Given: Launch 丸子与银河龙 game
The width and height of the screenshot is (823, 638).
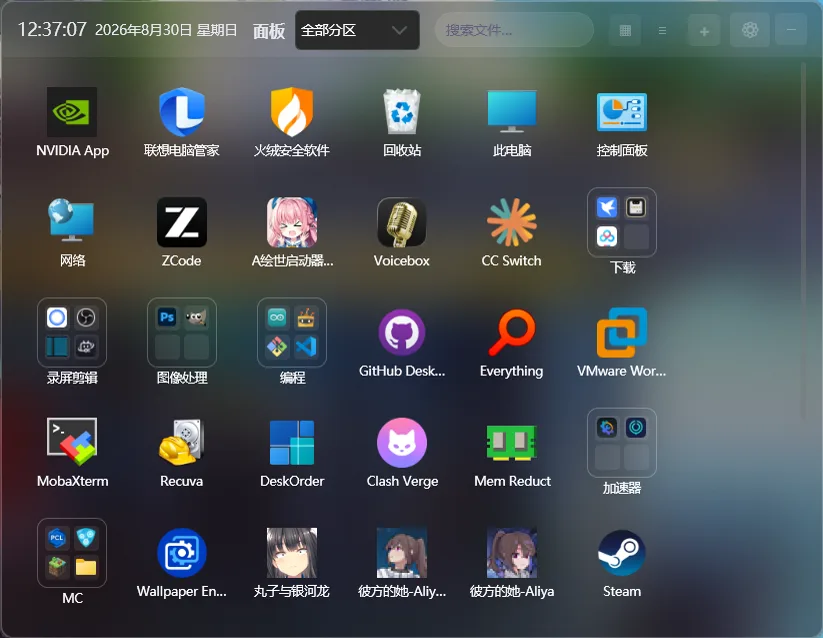Looking at the screenshot, I should coord(292,552).
